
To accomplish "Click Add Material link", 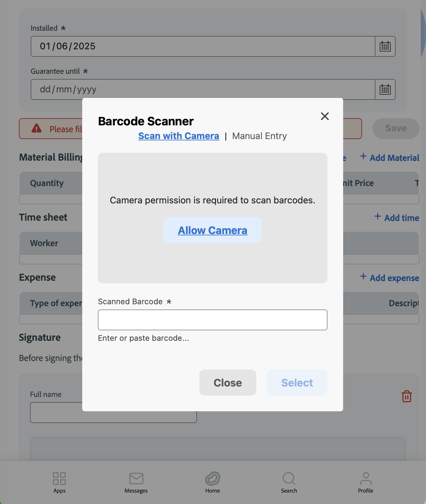I will click(390, 158).
